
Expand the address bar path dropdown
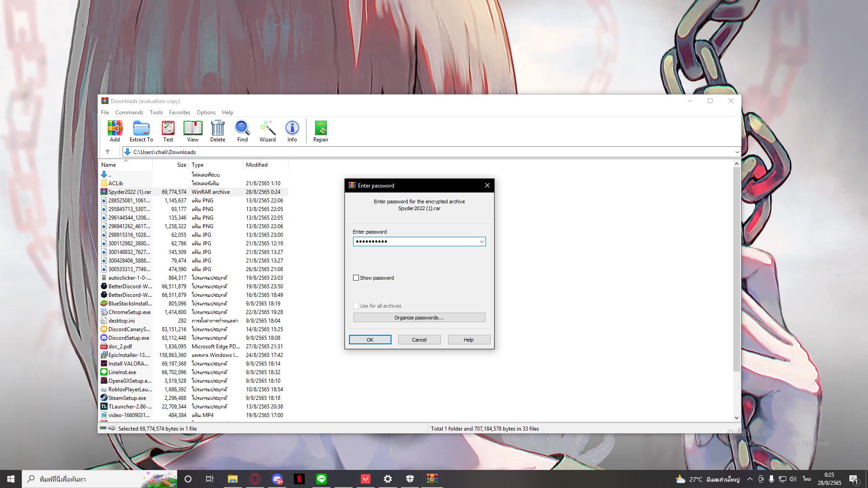tap(736, 152)
